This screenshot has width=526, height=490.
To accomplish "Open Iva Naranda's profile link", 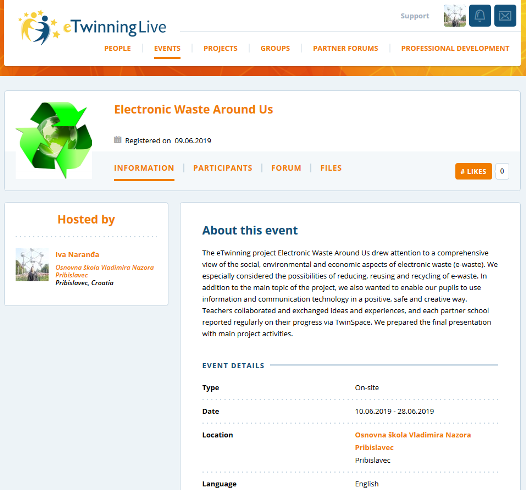I will (77, 255).
